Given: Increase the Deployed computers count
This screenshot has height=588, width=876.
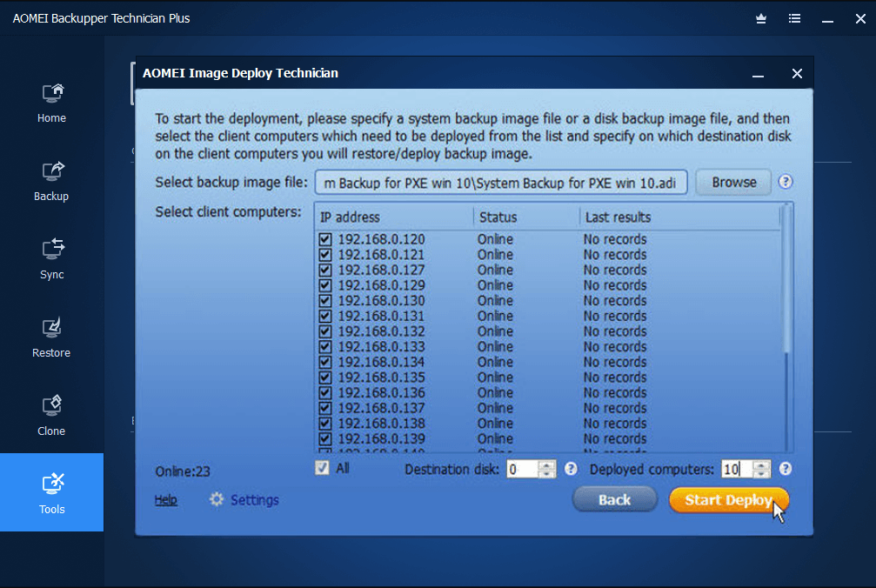Looking at the screenshot, I should tap(761, 464).
